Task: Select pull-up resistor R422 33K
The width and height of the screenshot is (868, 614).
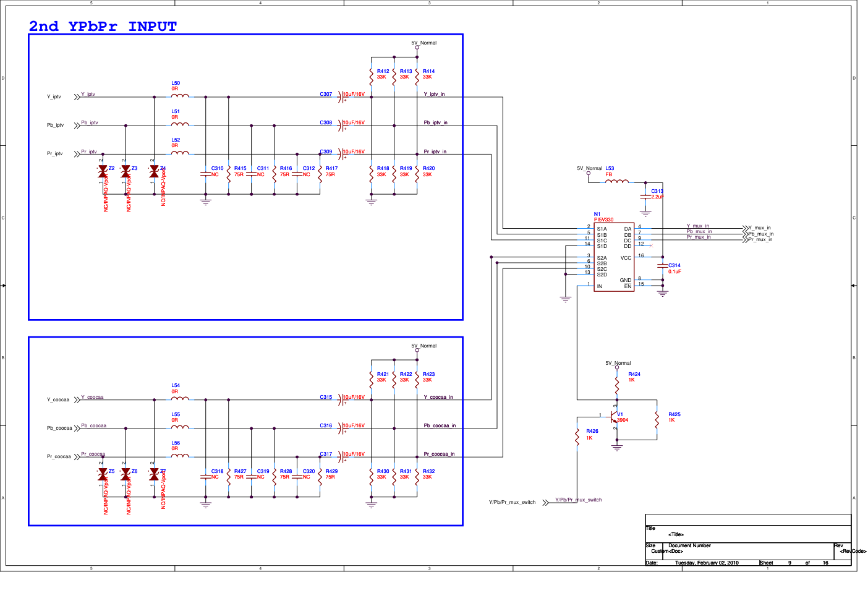Action: 394,380
